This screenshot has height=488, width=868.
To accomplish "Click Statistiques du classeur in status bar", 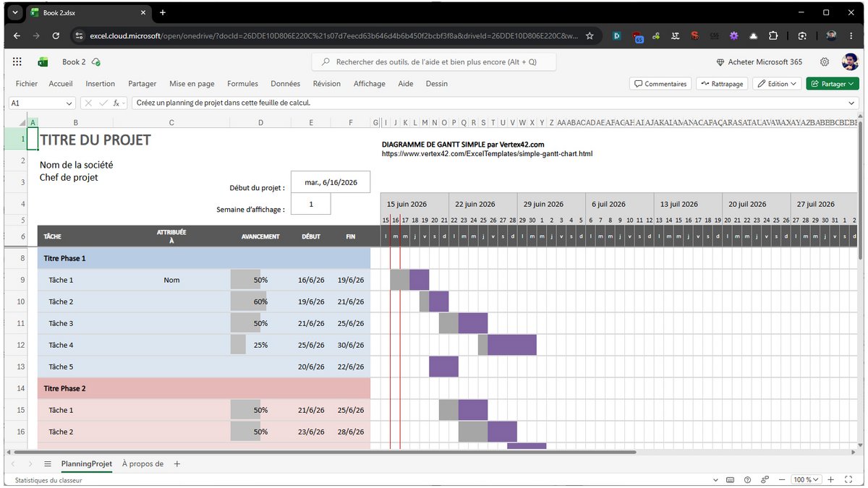I will [x=48, y=480].
